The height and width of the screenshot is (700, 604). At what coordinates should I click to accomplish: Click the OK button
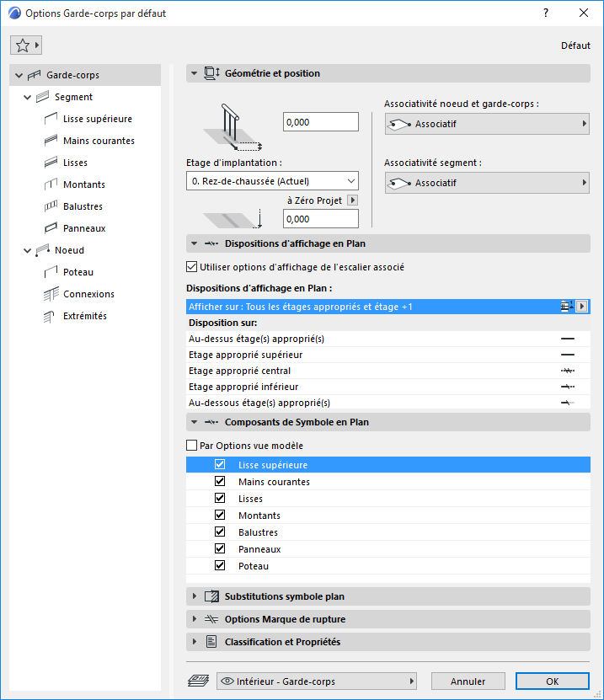pyautogui.click(x=552, y=681)
